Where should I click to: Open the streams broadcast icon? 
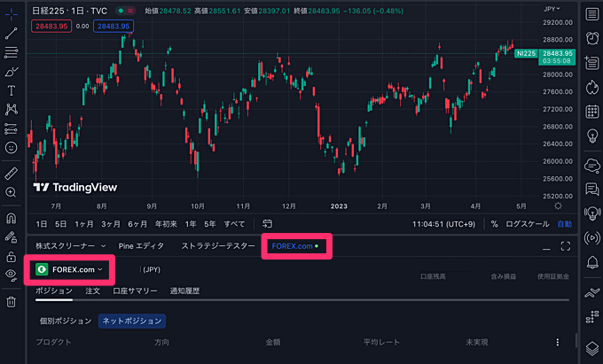click(592, 237)
